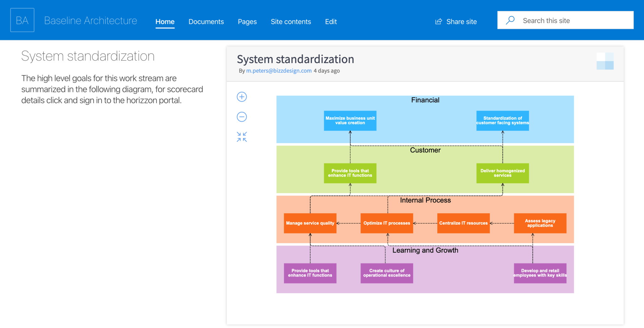Click the Edit navigation link
The image size is (644, 328).
(x=331, y=22)
